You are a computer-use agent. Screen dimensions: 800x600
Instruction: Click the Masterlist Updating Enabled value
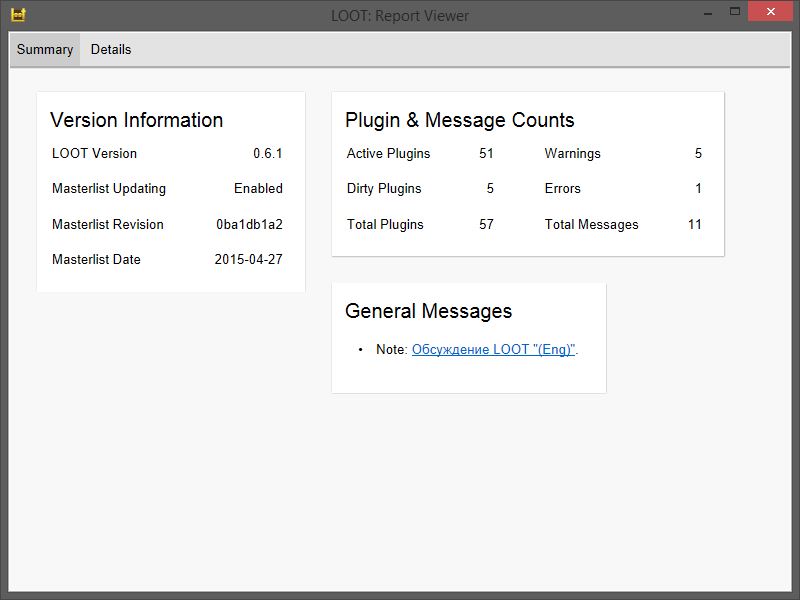point(258,189)
